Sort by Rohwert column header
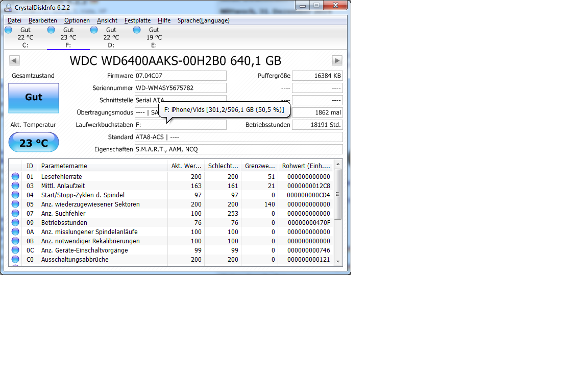Image resolution: width=588 pixels, height=368 pixels. click(x=306, y=166)
